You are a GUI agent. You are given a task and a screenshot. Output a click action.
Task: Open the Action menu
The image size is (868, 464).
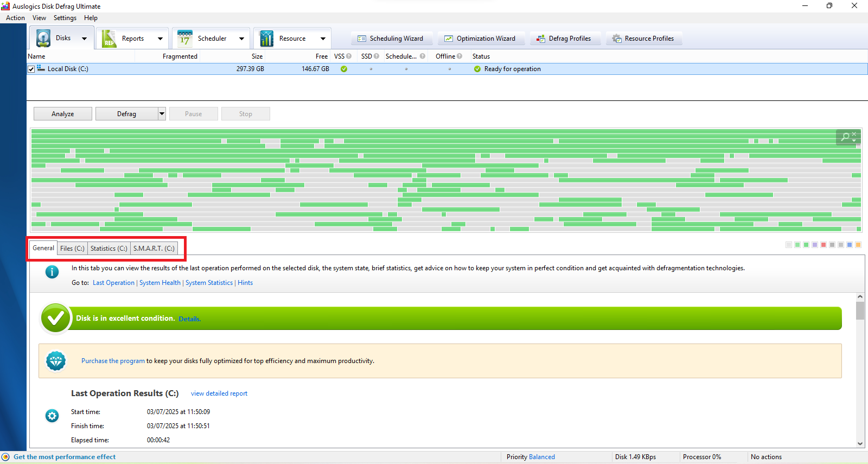(15, 18)
